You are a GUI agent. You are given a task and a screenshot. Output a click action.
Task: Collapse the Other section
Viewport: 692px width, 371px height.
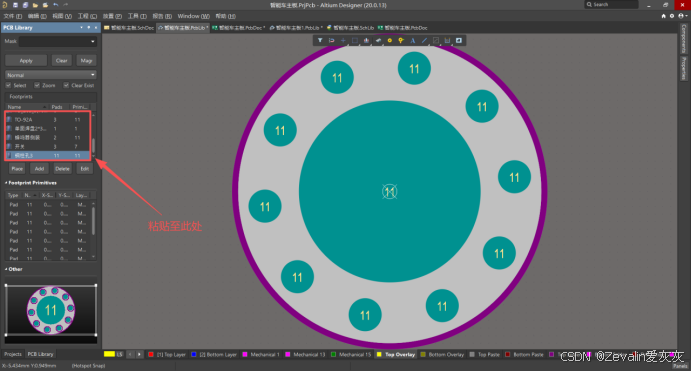pyautogui.click(x=6, y=269)
